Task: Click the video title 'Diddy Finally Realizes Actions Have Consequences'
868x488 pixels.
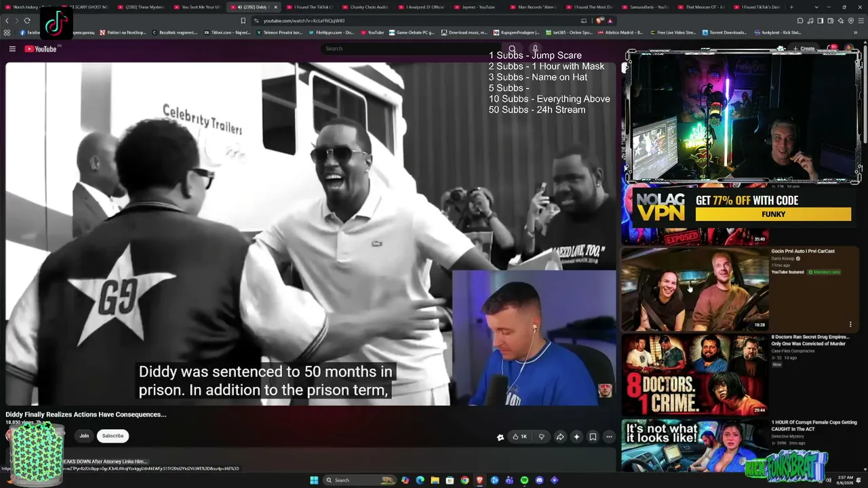Action: pos(86,414)
